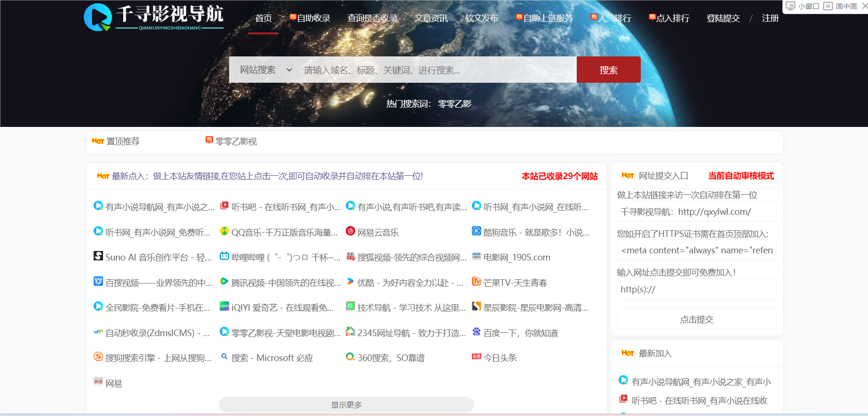This screenshot has width=868, height=416.
Task: Open the 自助上链服务 nav item
Action: (544, 18)
